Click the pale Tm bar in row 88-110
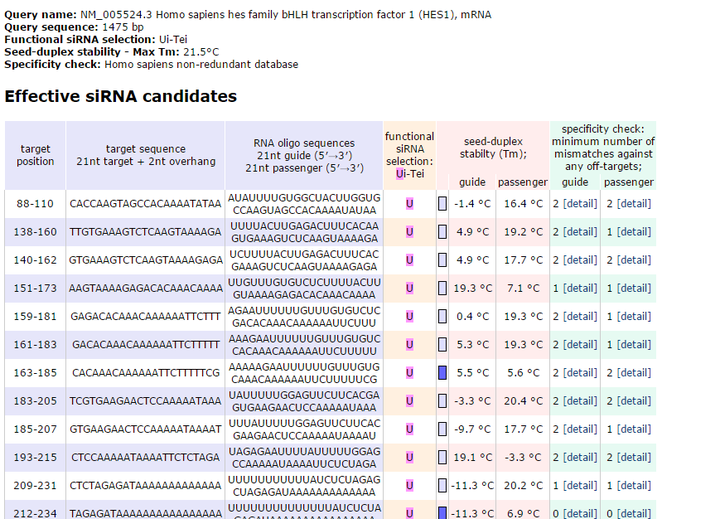This screenshot has height=519, width=720. pyautogui.click(x=442, y=204)
